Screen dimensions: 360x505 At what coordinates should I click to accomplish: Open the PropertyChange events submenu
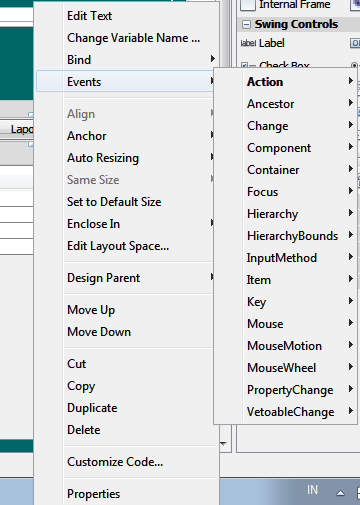285,390
